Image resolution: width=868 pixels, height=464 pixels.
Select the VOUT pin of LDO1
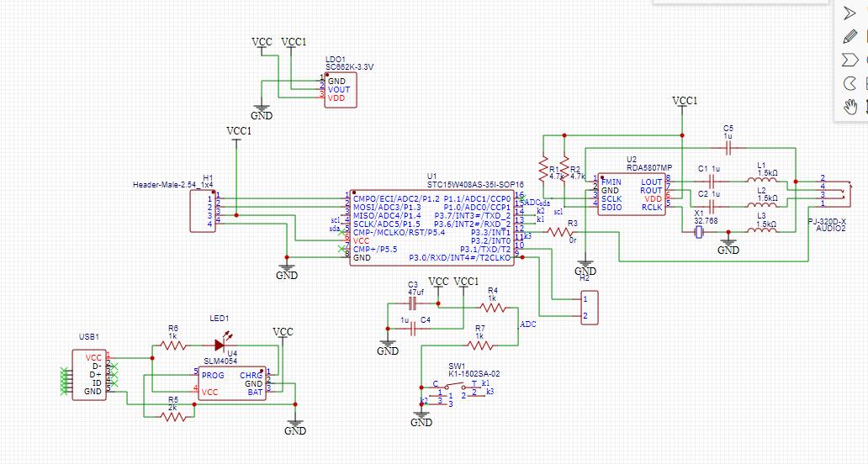(x=339, y=90)
